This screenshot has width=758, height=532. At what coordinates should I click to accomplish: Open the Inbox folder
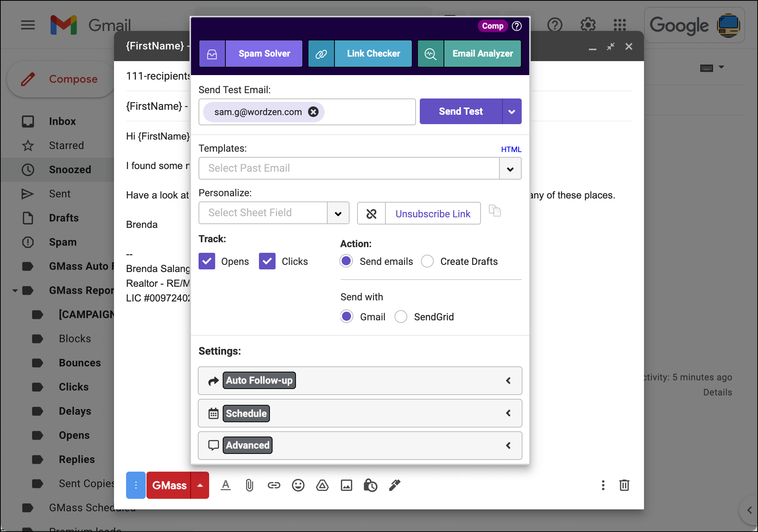62,121
